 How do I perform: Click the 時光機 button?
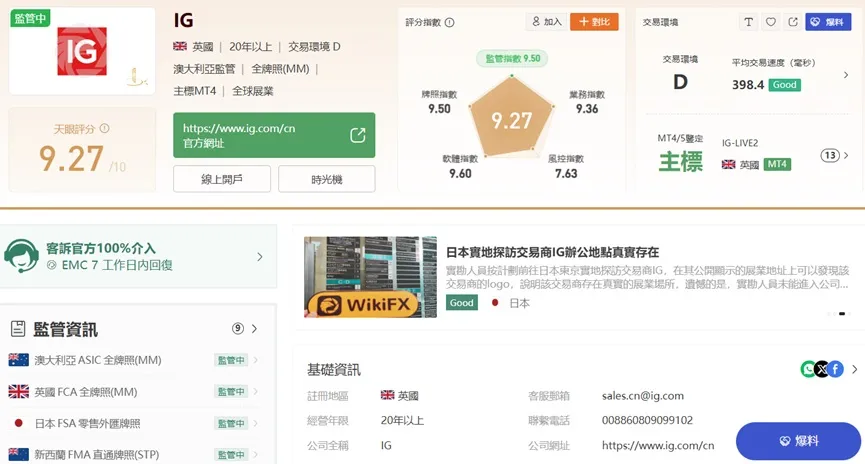(327, 179)
